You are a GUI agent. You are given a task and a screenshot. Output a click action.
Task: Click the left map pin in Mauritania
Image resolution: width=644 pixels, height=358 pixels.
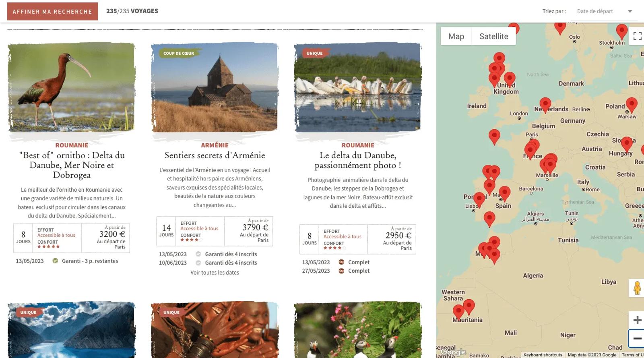pyautogui.click(x=458, y=312)
